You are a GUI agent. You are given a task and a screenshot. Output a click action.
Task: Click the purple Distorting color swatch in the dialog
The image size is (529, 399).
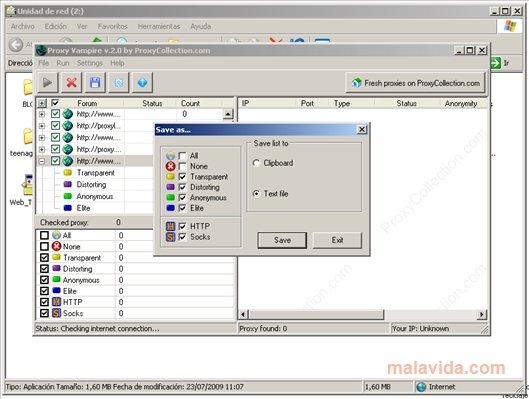(x=171, y=187)
